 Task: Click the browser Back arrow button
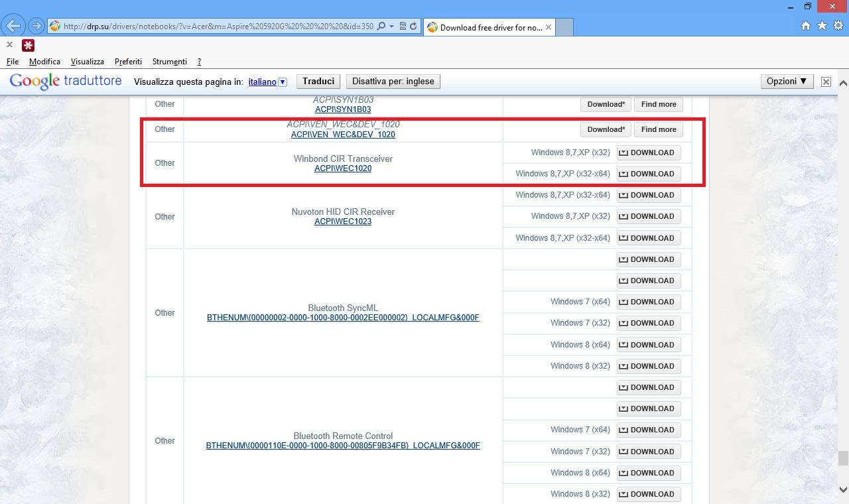point(14,27)
